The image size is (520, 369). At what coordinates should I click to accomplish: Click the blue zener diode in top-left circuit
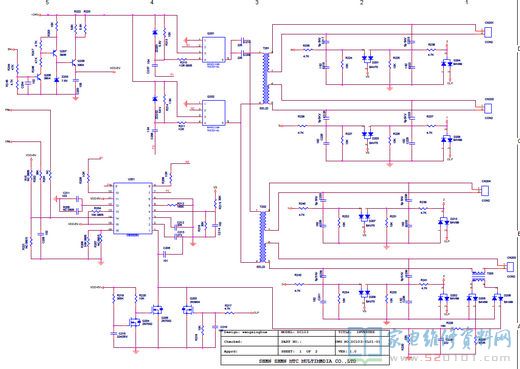click(56, 80)
